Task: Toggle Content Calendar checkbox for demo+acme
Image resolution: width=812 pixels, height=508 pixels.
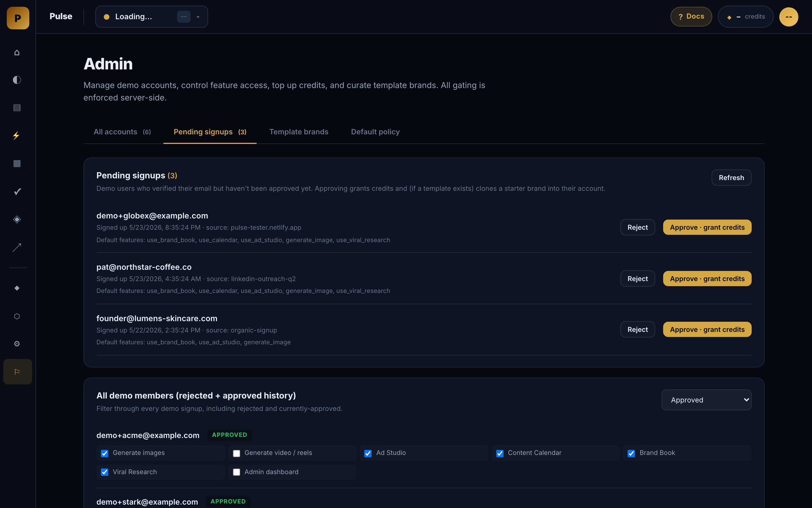Action: coord(500,453)
